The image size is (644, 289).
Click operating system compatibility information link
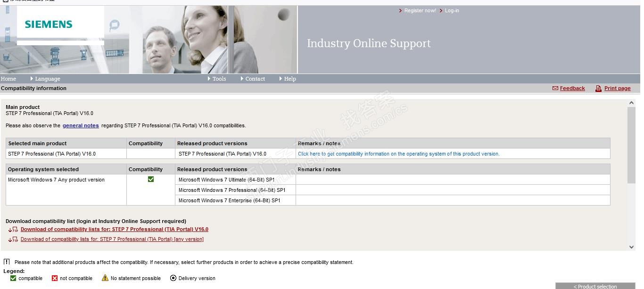tap(398, 154)
